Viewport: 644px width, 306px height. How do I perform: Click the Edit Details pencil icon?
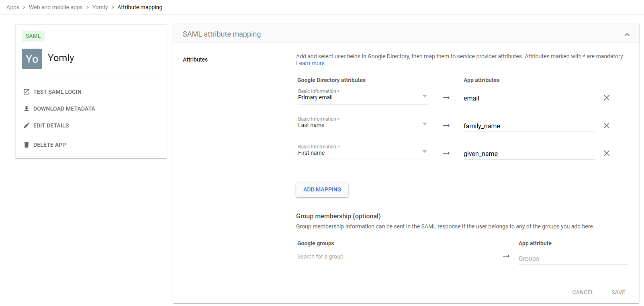pyautogui.click(x=27, y=125)
